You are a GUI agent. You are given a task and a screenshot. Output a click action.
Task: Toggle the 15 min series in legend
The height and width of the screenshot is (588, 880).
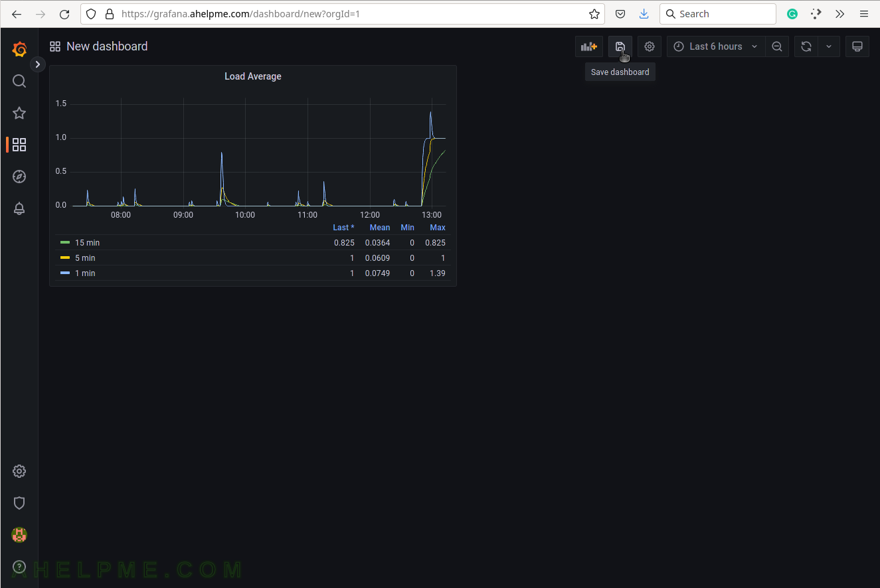pyautogui.click(x=87, y=243)
